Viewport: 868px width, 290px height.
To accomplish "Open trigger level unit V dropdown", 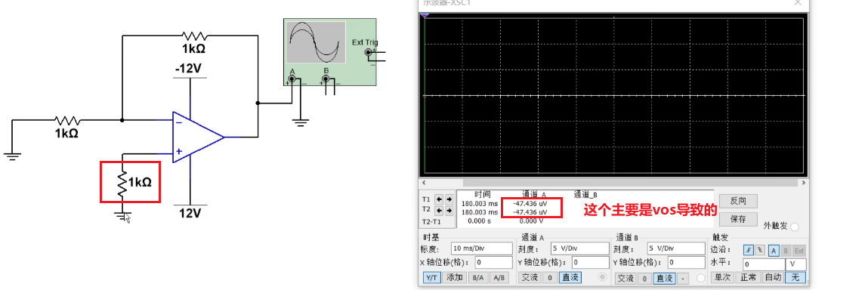I will point(796,264).
